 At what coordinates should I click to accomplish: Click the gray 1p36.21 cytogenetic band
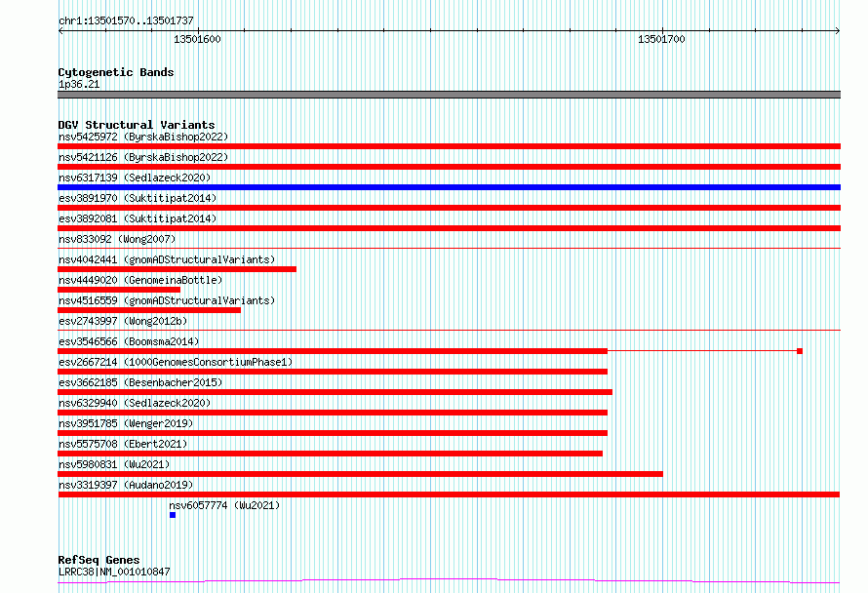click(449, 95)
